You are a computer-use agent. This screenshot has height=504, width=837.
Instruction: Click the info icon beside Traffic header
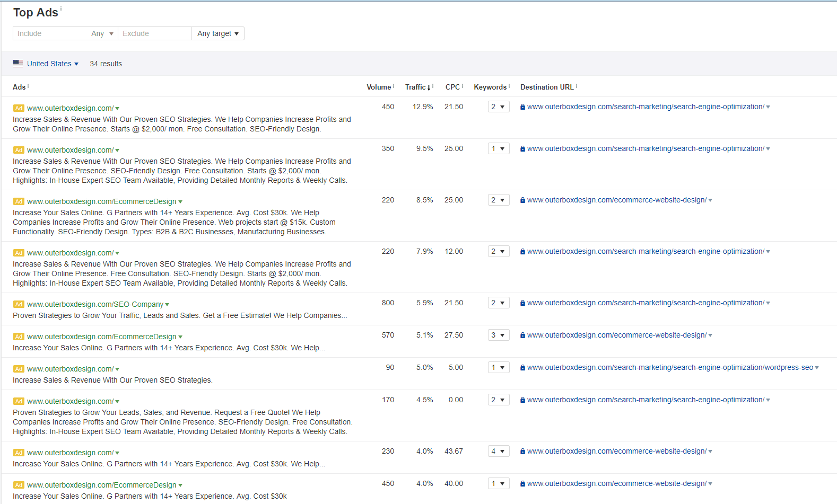point(433,86)
